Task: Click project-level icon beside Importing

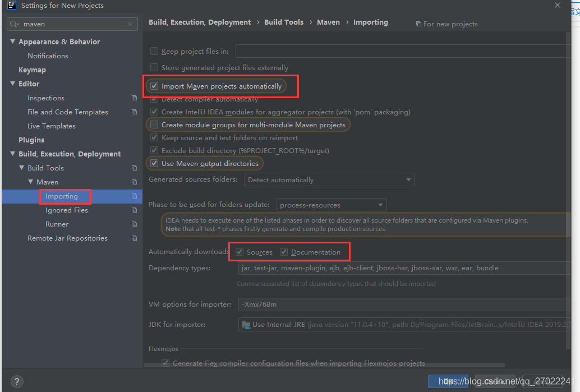Action: [134, 196]
